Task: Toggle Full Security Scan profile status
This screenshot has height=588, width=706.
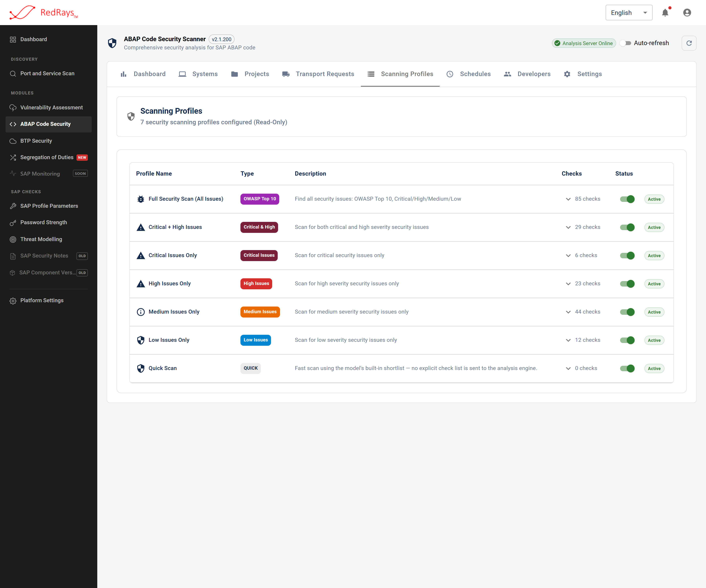Action: click(x=627, y=199)
